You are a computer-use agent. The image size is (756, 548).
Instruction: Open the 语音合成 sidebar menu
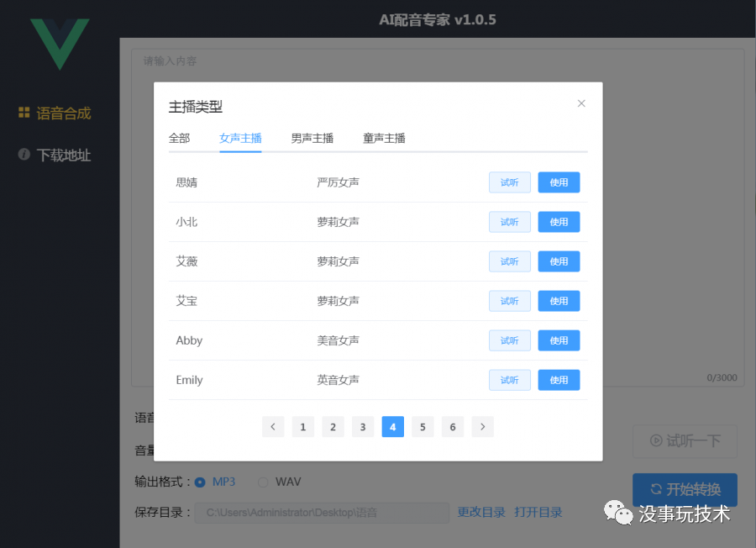pos(55,113)
